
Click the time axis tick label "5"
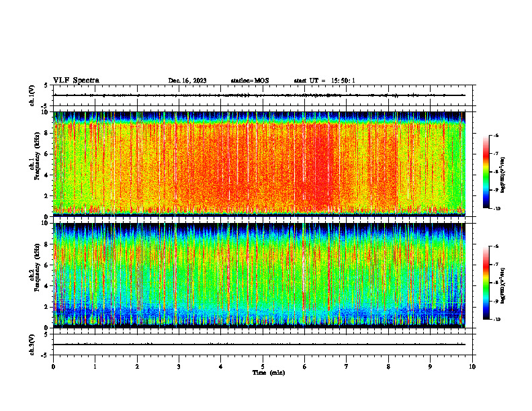(x=263, y=367)
